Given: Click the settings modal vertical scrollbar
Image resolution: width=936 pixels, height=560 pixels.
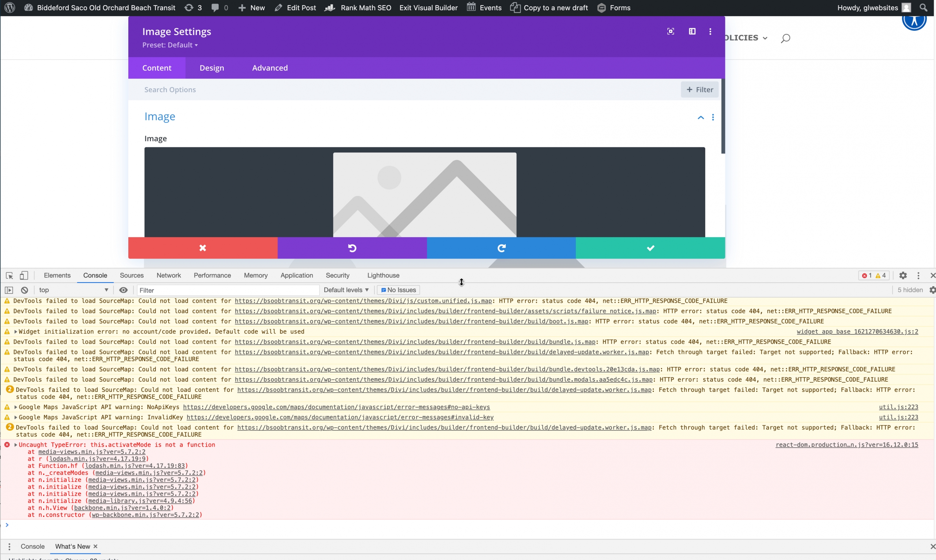Looking at the screenshot, I should [x=723, y=116].
